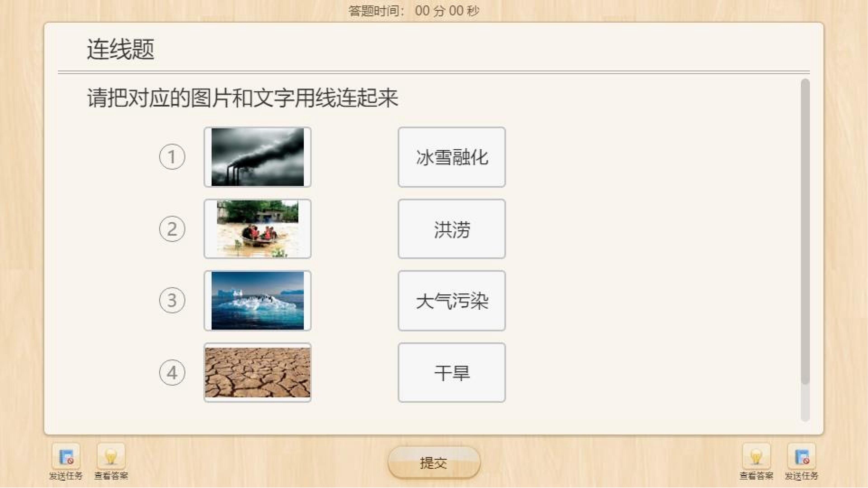The height and width of the screenshot is (488, 868).
Task: Select the circled number 4 marker
Action: pyautogui.click(x=172, y=373)
